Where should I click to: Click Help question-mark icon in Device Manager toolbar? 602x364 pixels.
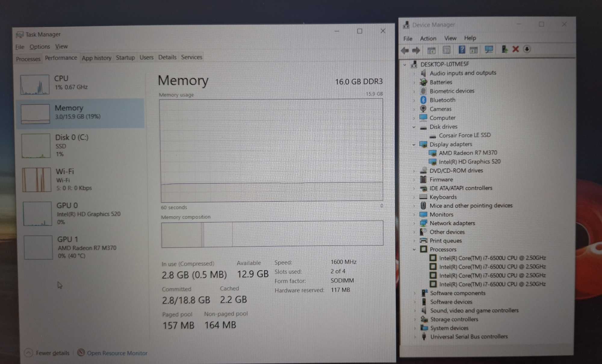[461, 50]
